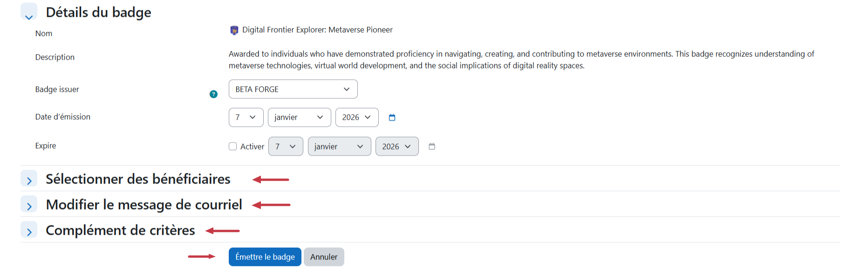This screenshot has height=278, width=868.
Task: Click the Complément de critères heading
Action: tap(120, 231)
